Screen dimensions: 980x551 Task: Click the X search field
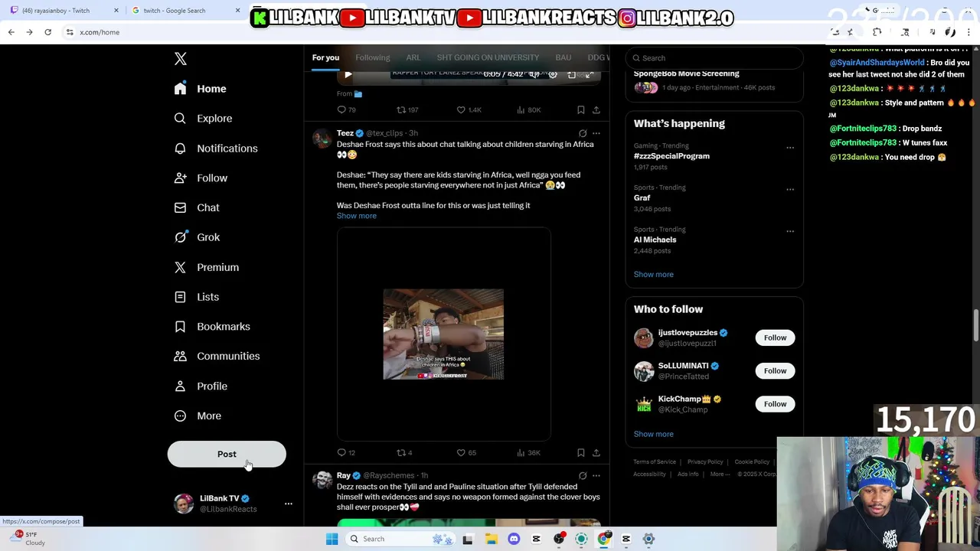714,58
